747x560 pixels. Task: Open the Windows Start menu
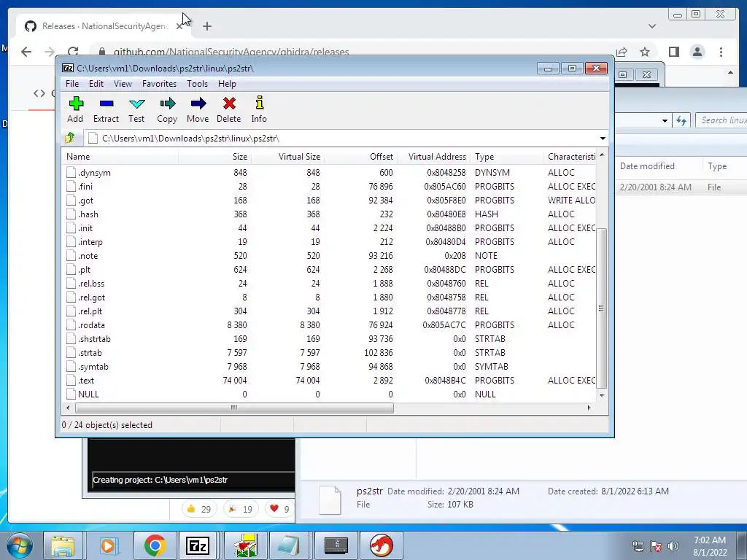(19, 545)
